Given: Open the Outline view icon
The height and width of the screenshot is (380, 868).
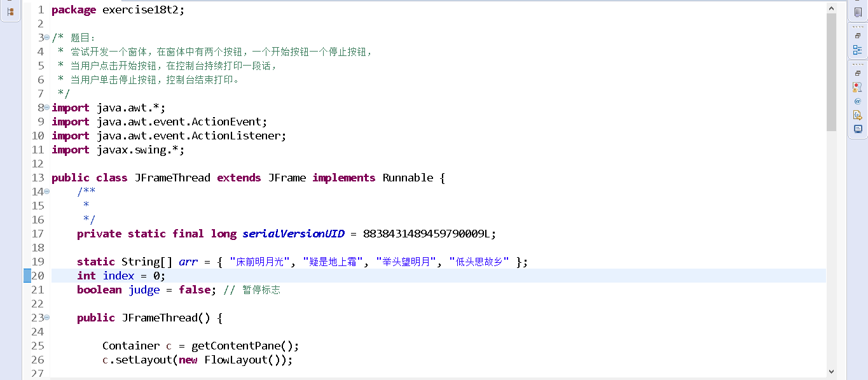Looking at the screenshot, I should [858, 50].
